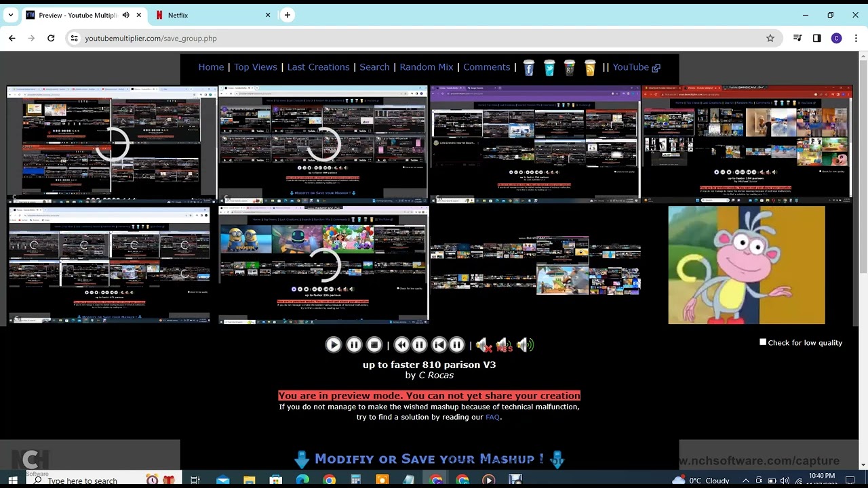Open the Twitter cup icon
The image size is (868, 488).
pos(549,68)
